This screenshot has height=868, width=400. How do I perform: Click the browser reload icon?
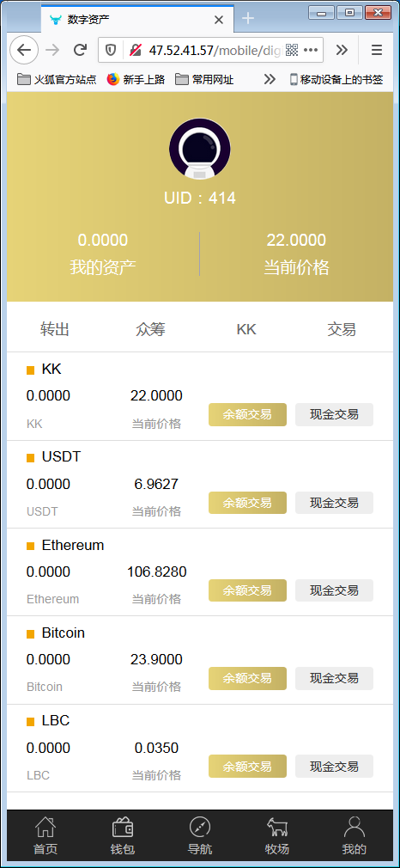[x=80, y=51]
